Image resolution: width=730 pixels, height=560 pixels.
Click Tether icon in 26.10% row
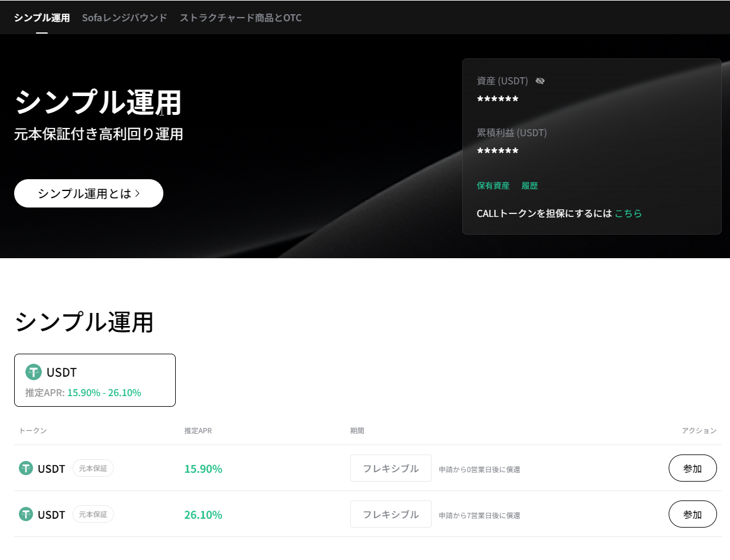(x=26, y=514)
